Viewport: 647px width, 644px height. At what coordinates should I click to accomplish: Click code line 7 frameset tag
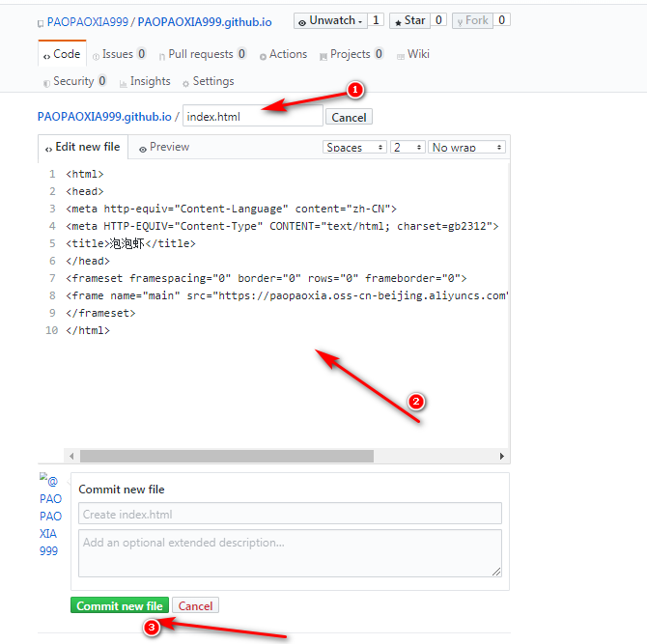[x=267, y=278]
